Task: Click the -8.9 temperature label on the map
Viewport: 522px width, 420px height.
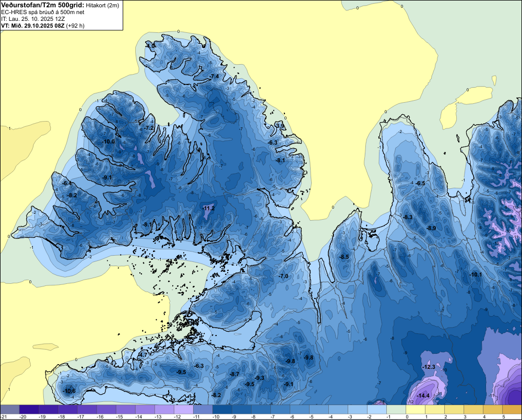Action: (431, 228)
